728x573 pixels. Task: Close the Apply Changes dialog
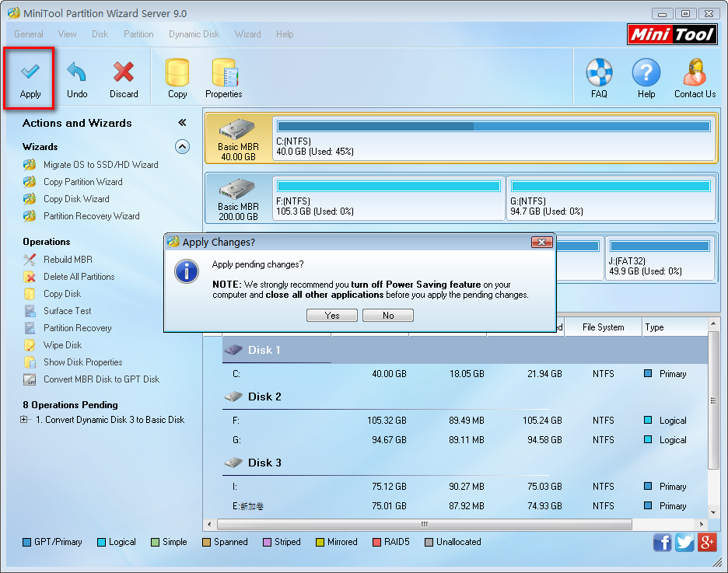point(541,243)
